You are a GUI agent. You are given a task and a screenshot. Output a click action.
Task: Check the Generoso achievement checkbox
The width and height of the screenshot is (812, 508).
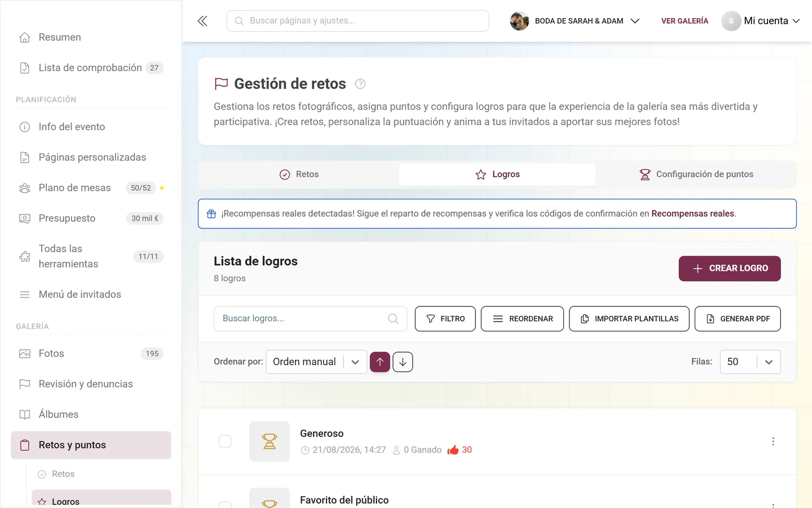(x=225, y=441)
